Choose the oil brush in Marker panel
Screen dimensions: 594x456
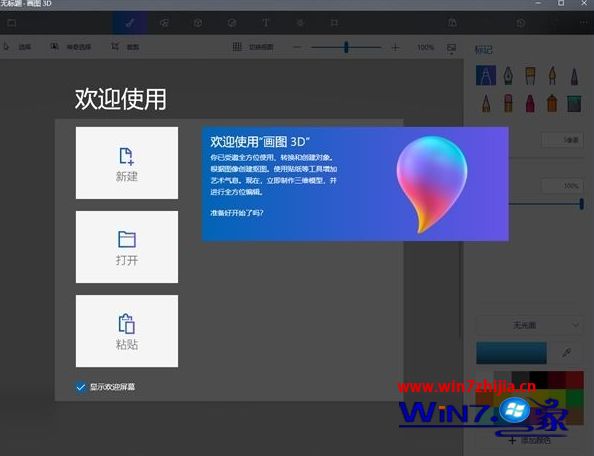pyautogui.click(x=530, y=75)
